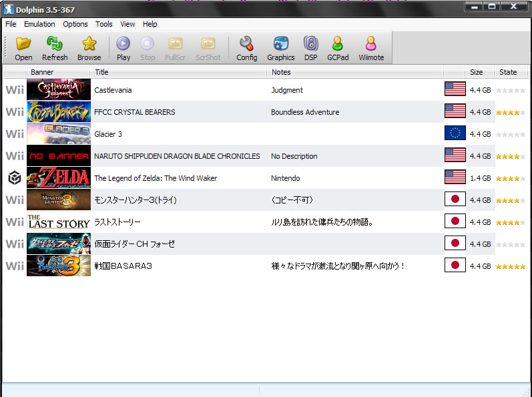Select the Glacier 3 title
This screenshot has width=532, height=397.
[x=108, y=134]
